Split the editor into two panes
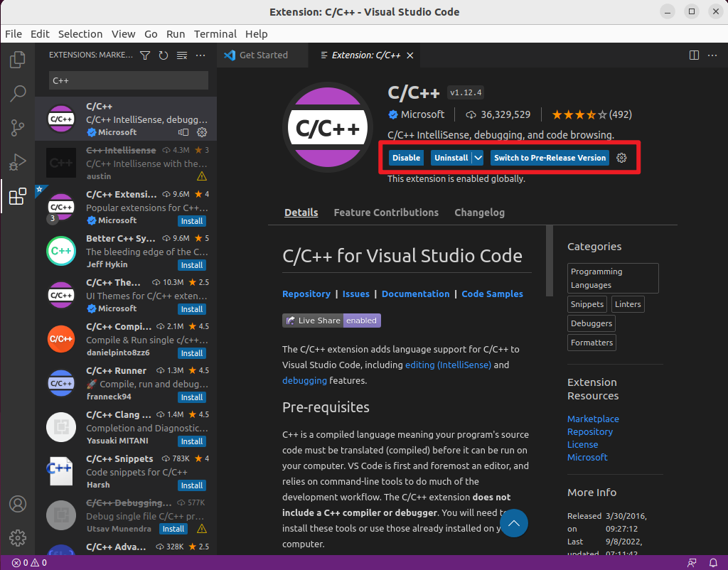This screenshot has width=728, height=570. 693,55
